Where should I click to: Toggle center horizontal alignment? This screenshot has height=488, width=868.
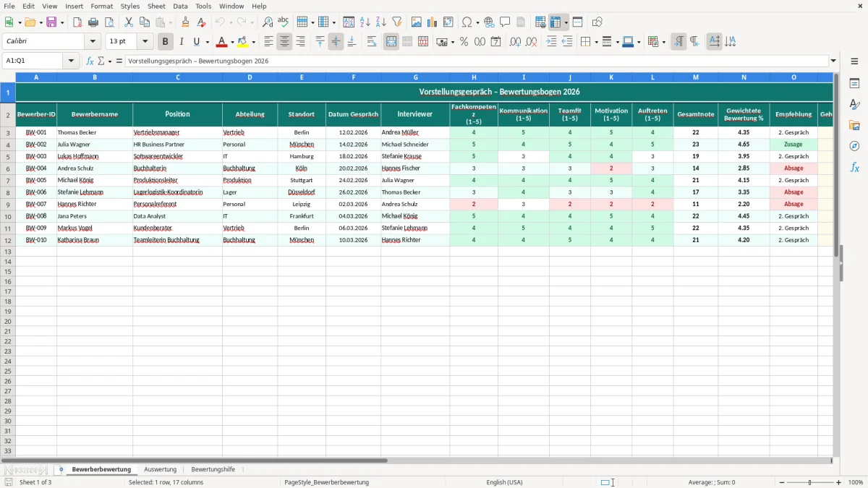[284, 42]
